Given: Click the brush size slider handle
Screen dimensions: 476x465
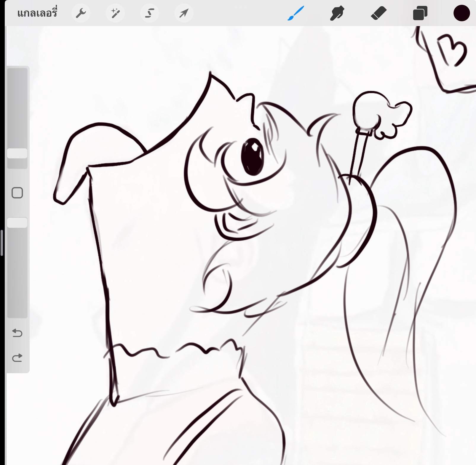Looking at the screenshot, I should point(17,153).
